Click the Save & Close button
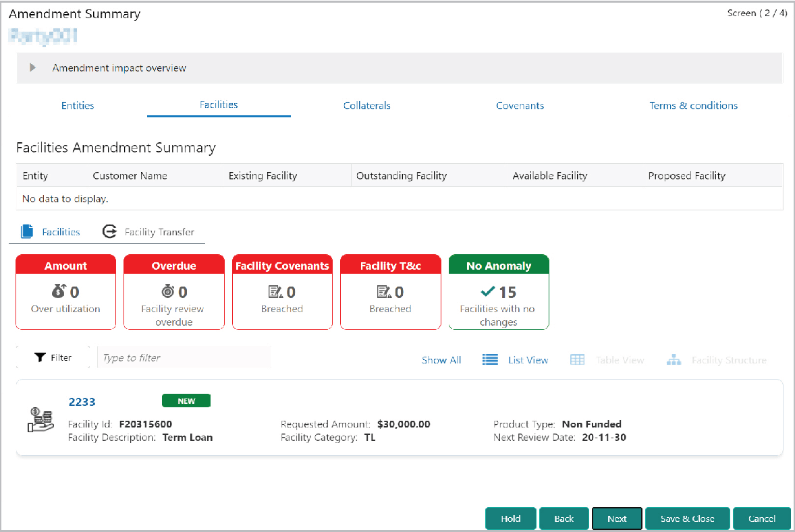 coord(688,519)
